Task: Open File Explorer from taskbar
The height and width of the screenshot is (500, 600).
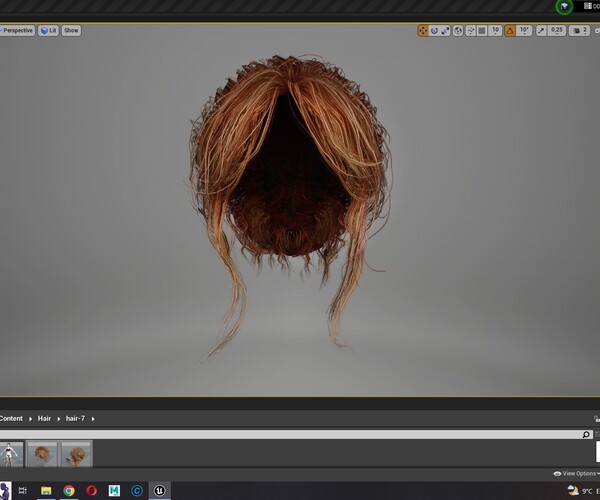Action: click(x=46, y=490)
